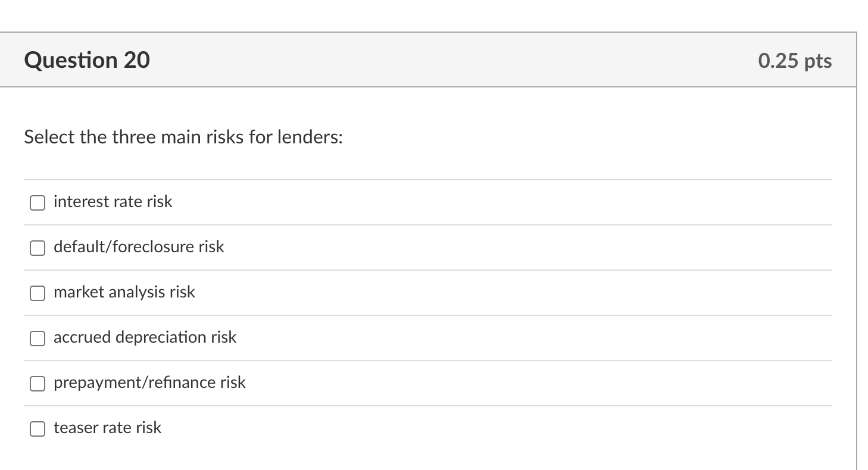Select the market analysis risk answer label
Screen dimensions: 868x470
tap(124, 292)
